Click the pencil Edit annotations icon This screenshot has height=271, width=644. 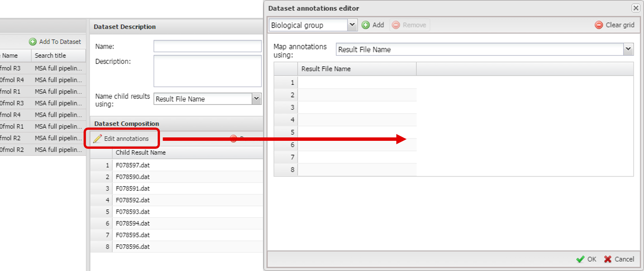[x=98, y=139]
